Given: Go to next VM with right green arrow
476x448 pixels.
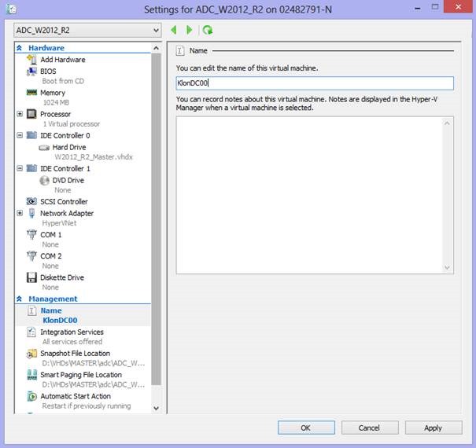Looking at the screenshot, I should [x=189, y=30].
